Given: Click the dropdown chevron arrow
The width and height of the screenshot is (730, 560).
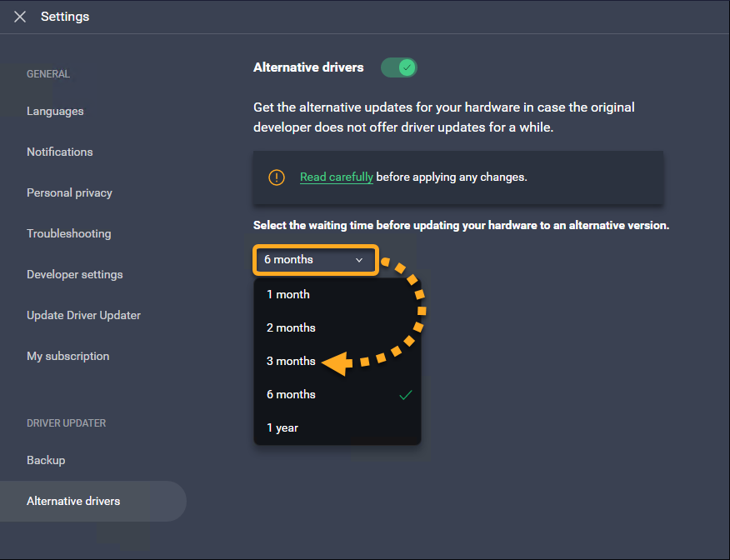Looking at the screenshot, I should [x=359, y=260].
